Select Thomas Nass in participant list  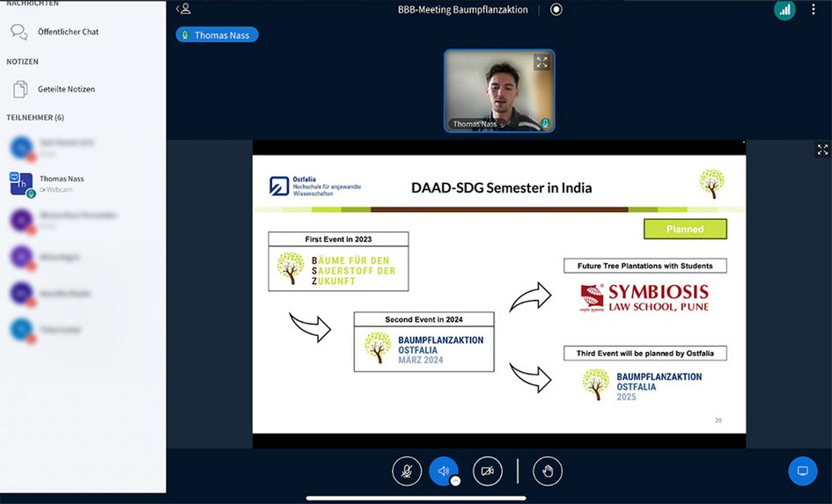83,183
